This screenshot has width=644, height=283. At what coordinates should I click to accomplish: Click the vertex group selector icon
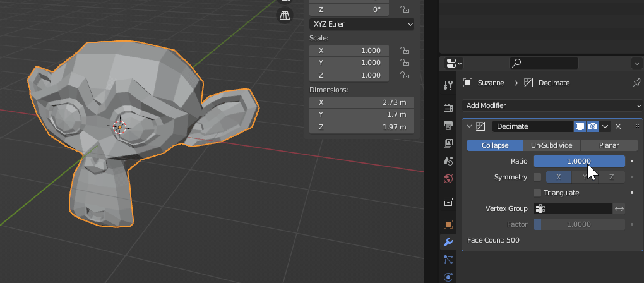pyautogui.click(x=540, y=208)
